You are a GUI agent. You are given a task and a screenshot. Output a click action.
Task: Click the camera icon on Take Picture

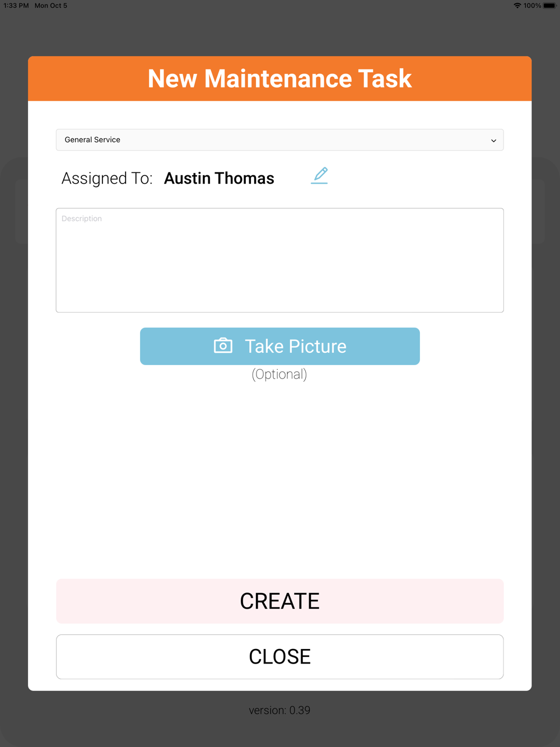point(223,346)
